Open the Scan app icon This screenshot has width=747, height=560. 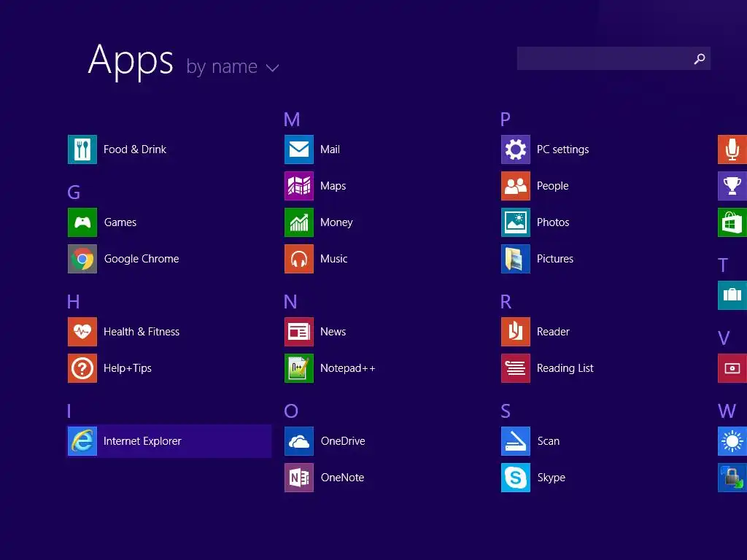click(516, 441)
